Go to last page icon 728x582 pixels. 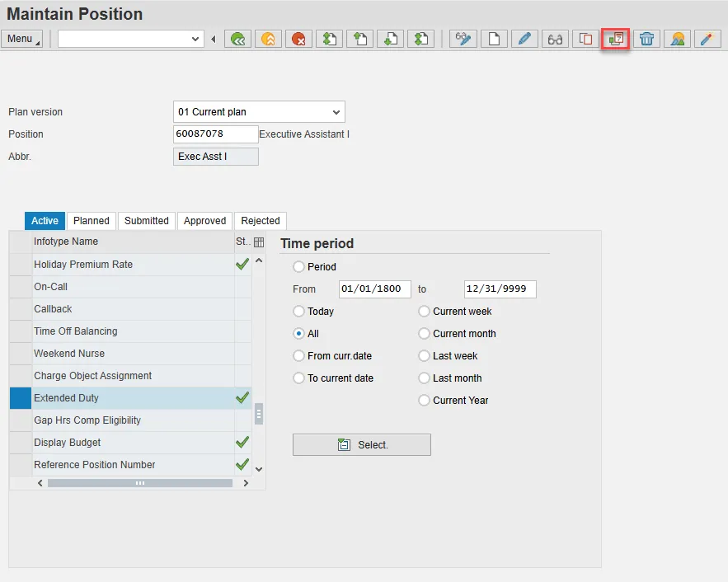pos(421,39)
